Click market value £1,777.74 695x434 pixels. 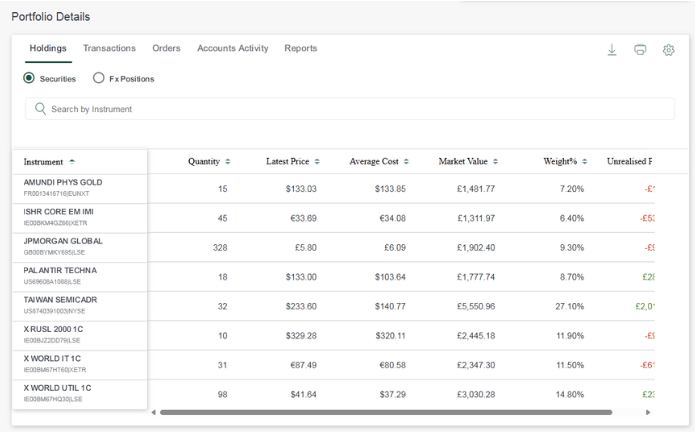click(x=476, y=277)
